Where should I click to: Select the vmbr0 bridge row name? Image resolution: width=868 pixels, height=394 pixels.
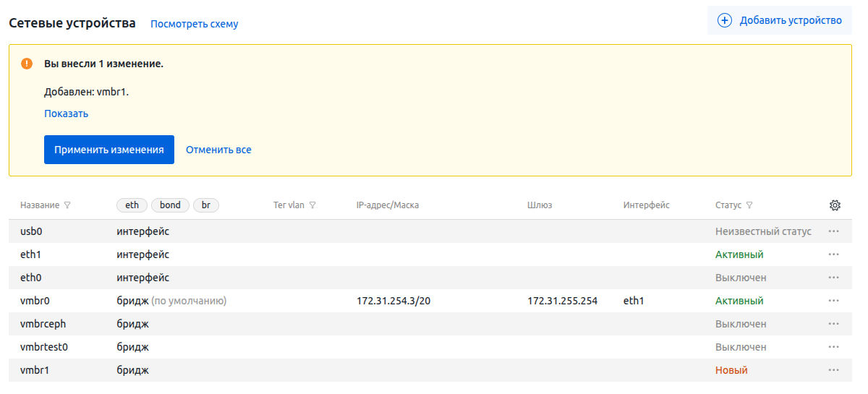tap(35, 301)
